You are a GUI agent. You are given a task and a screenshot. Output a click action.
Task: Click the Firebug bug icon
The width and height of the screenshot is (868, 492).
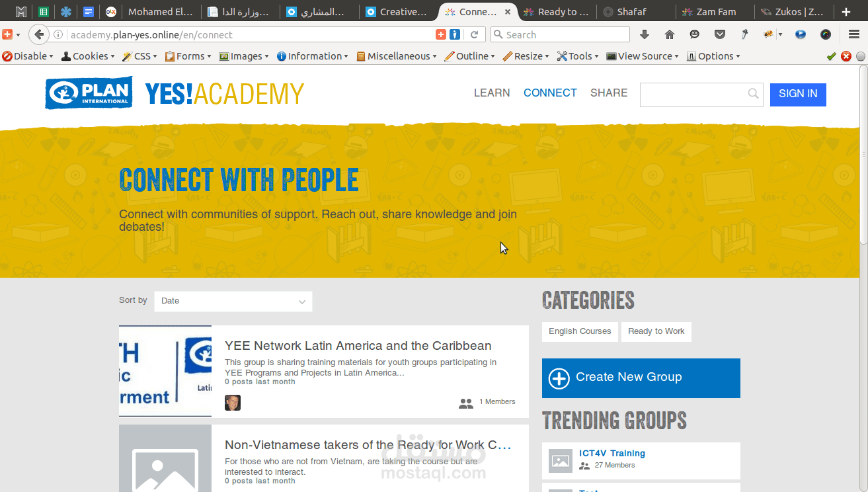pyautogui.click(x=768, y=34)
